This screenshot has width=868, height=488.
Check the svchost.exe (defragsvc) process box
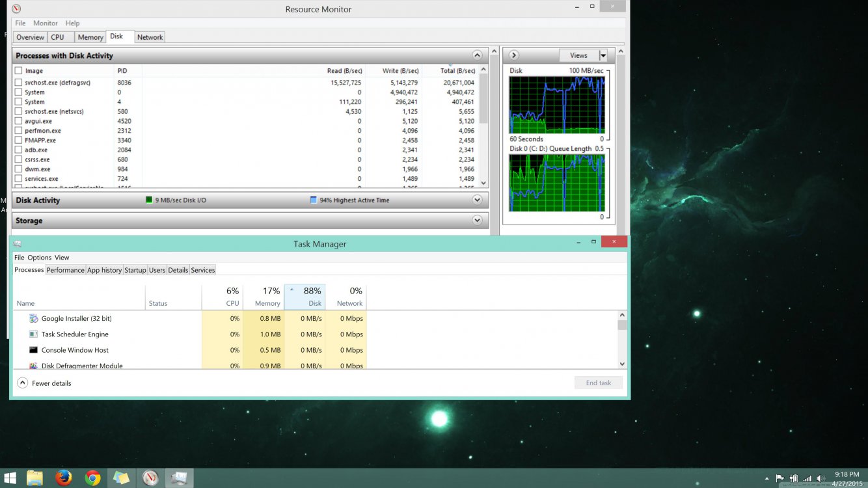point(18,83)
